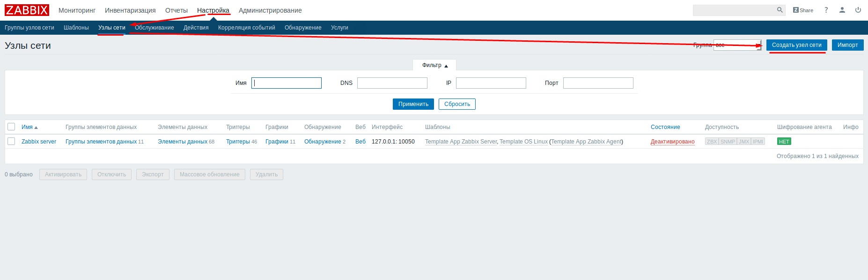Click the Zabbix logo
This screenshot has height=280, width=868.
pyautogui.click(x=27, y=10)
